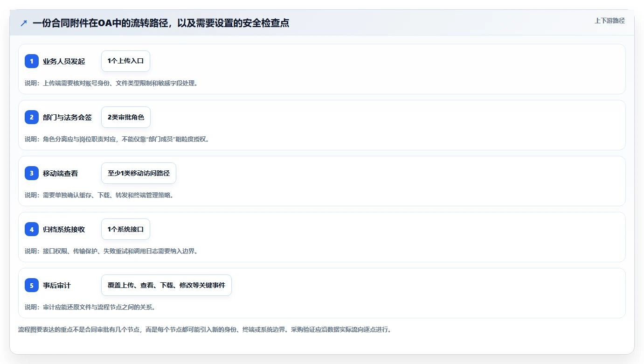The width and height of the screenshot is (644, 364).
Task: Click the description starting with 审计应能还原文件
Action: pos(90,307)
